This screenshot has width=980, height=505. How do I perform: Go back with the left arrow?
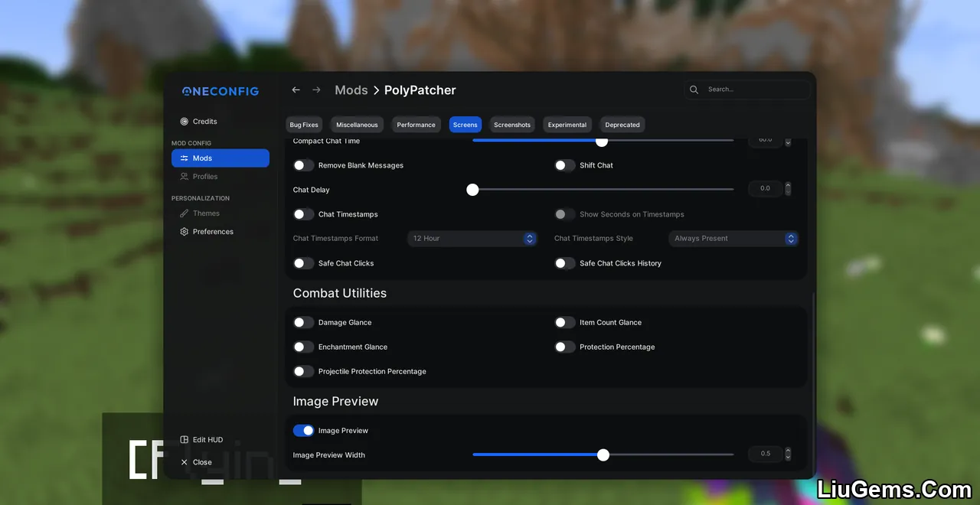click(296, 90)
